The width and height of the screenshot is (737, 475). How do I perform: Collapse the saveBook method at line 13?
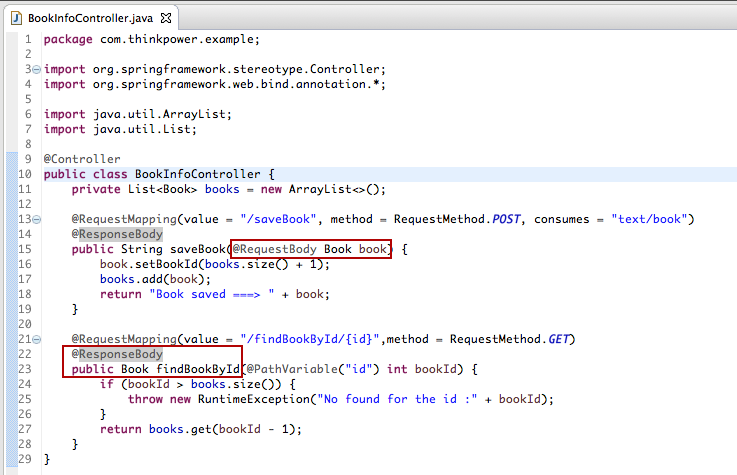(36, 219)
